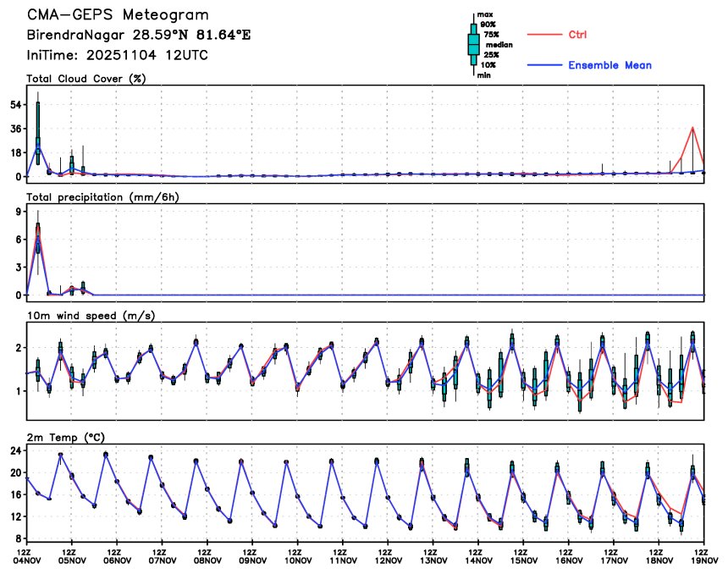
Task: Click the 12Z 10NOV time axis label
Action: pyautogui.click(x=298, y=556)
